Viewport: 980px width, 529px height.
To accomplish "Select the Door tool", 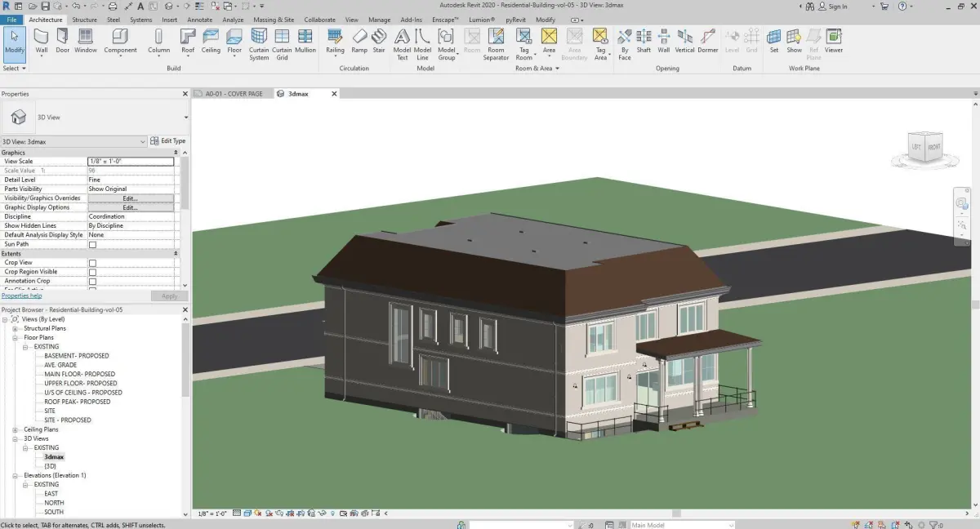I will 63,41.
